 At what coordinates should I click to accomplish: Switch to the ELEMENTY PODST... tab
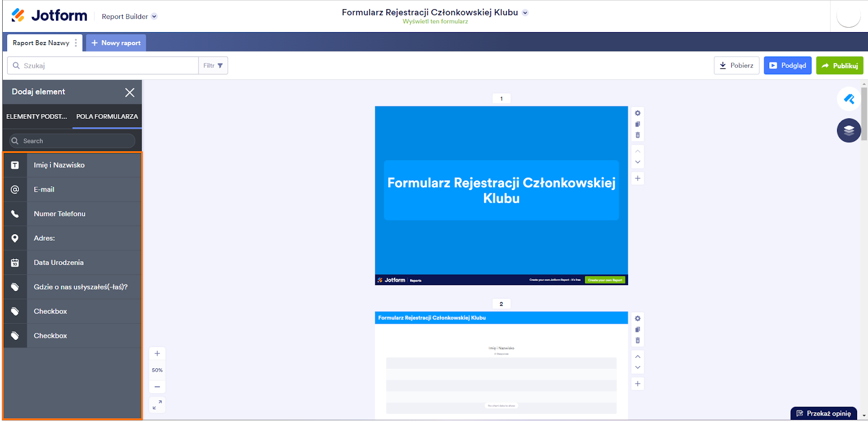[x=37, y=117]
